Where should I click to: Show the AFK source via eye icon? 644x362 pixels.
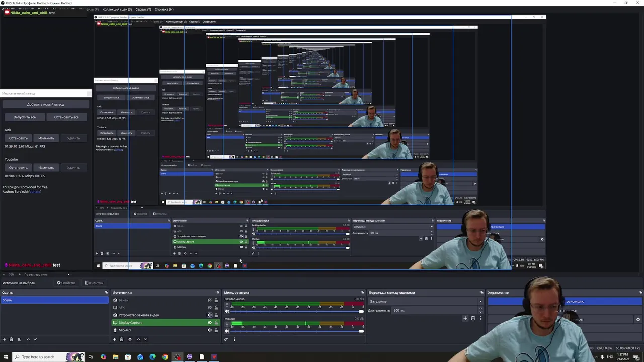point(210,308)
